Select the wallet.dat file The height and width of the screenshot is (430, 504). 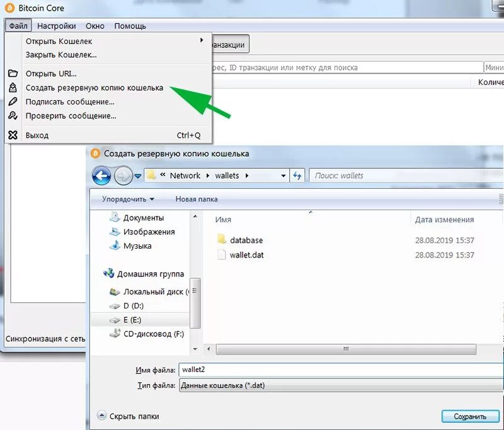(246, 255)
